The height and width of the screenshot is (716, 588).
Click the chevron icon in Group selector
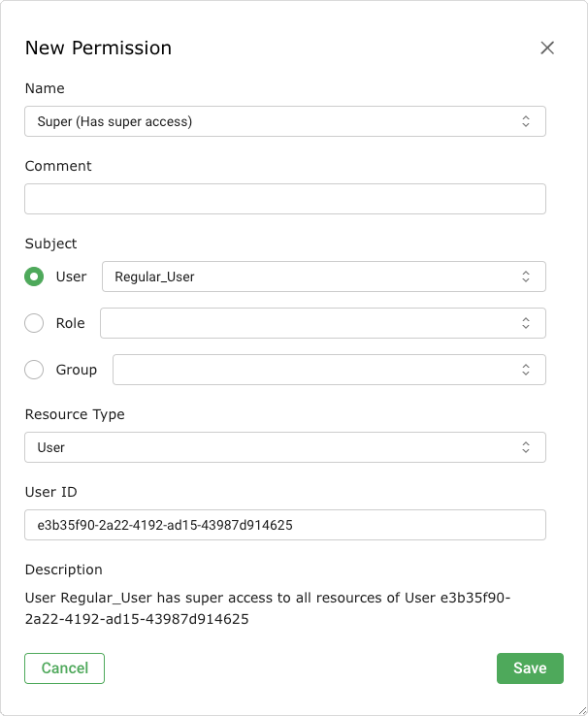(x=525, y=370)
